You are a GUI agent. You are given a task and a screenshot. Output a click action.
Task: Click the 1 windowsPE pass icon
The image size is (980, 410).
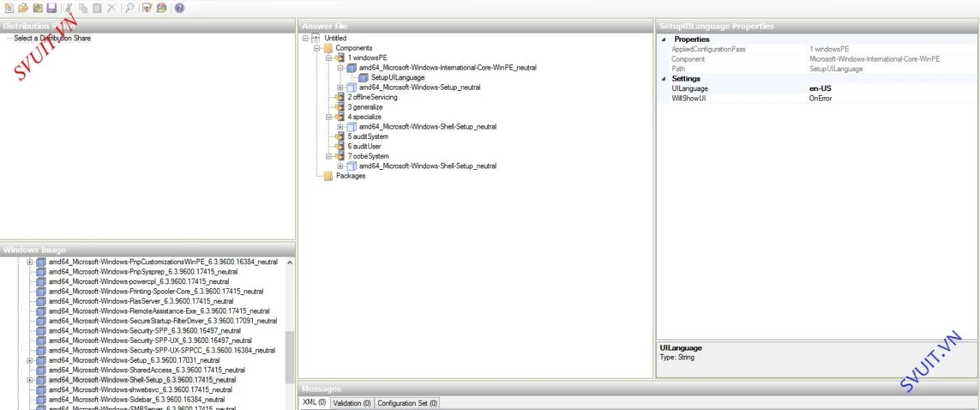pos(340,58)
